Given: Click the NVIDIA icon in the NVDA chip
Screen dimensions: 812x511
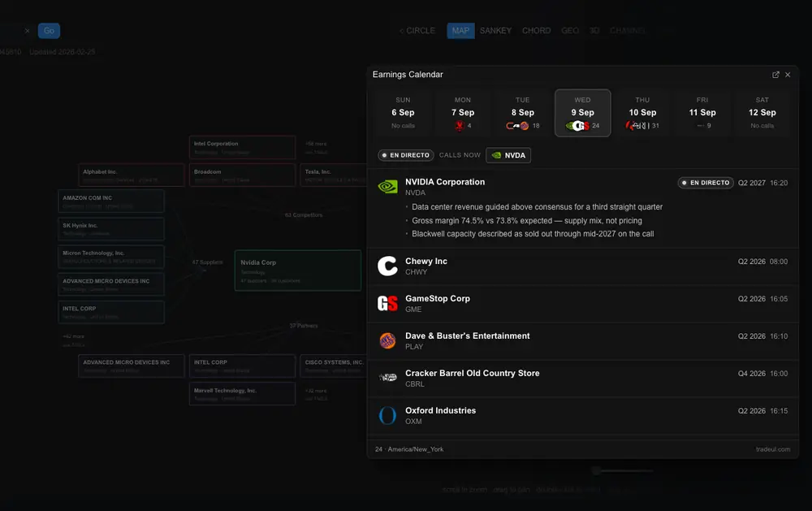Looking at the screenshot, I should [x=497, y=155].
